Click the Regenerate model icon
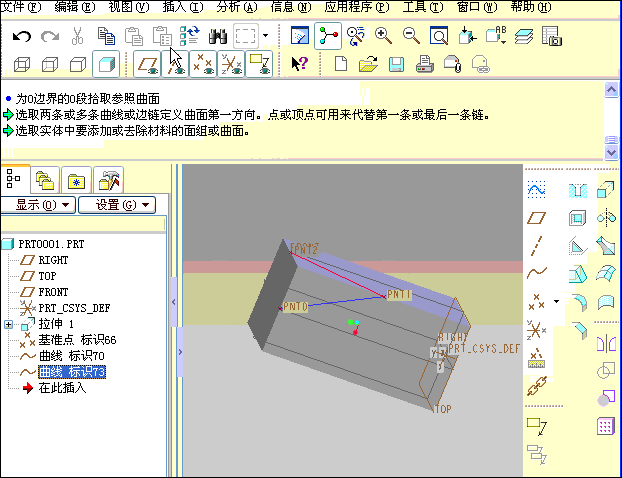 coord(190,36)
